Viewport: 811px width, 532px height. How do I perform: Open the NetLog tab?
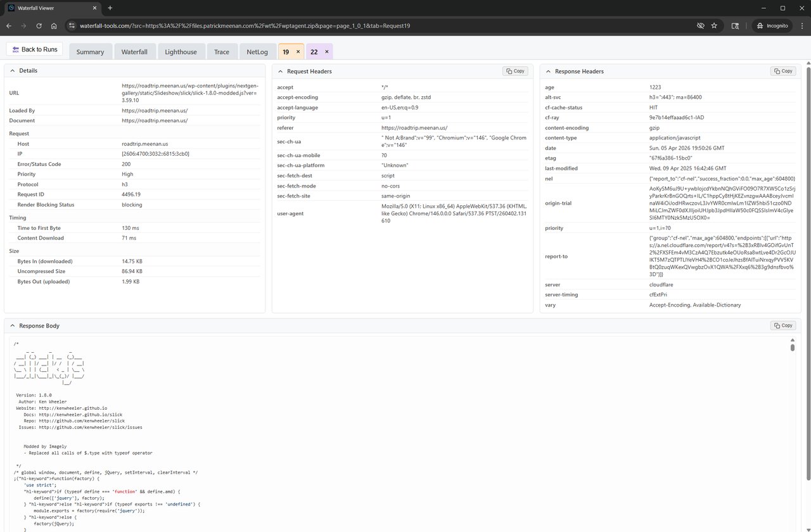[257, 51]
